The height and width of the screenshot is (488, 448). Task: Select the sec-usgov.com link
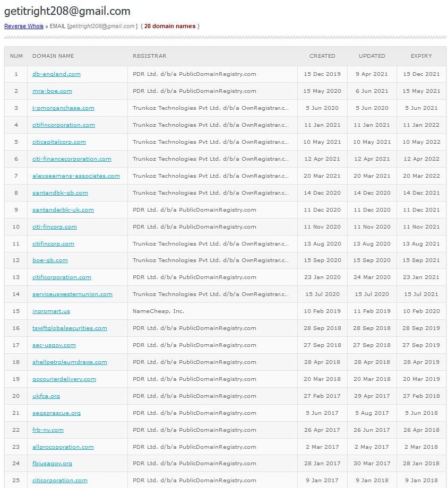tap(54, 345)
